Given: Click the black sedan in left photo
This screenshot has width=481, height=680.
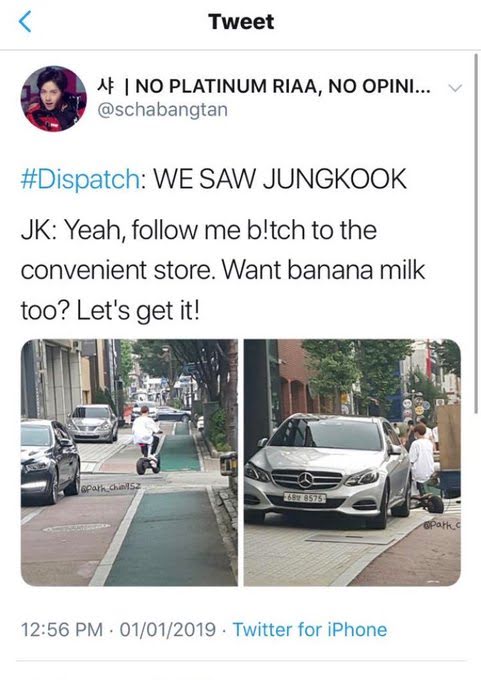Looking at the screenshot, I should (50, 461).
